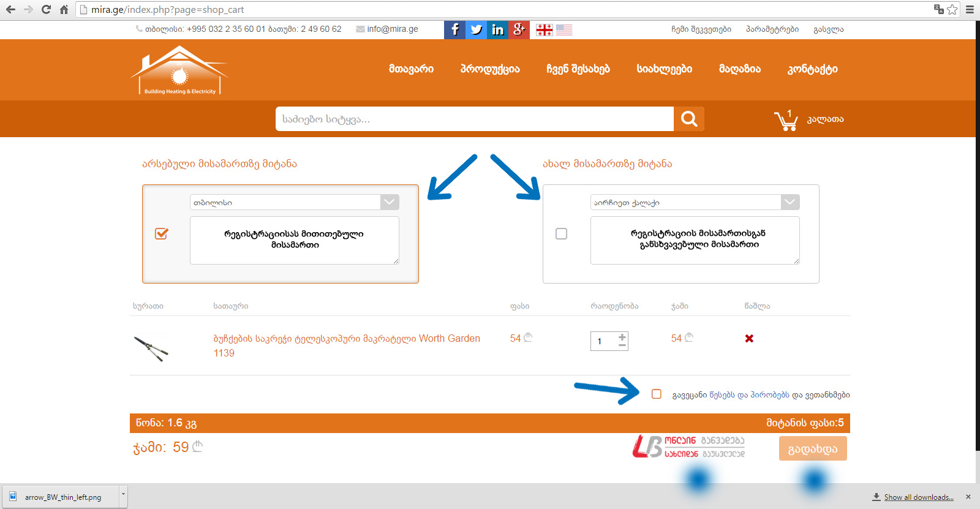980x509 pixels.
Task: Uncheck the existing address delivery checkbox
Action: [x=162, y=233]
